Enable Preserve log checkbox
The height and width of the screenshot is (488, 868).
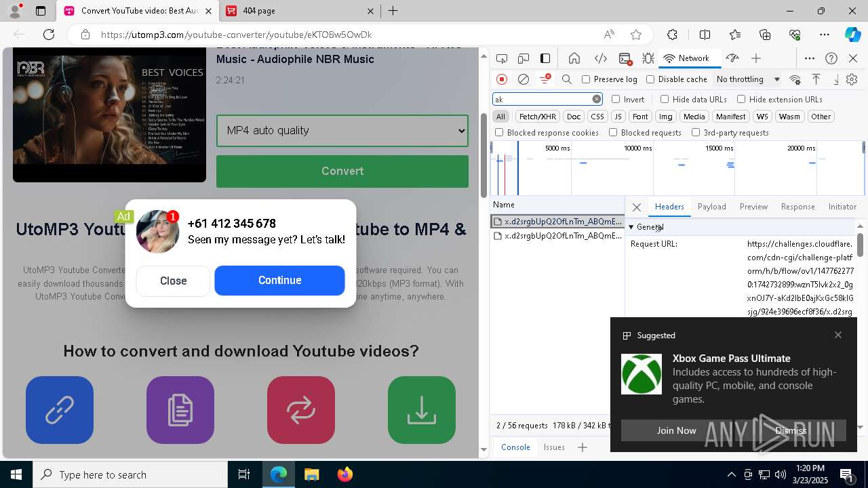point(587,79)
